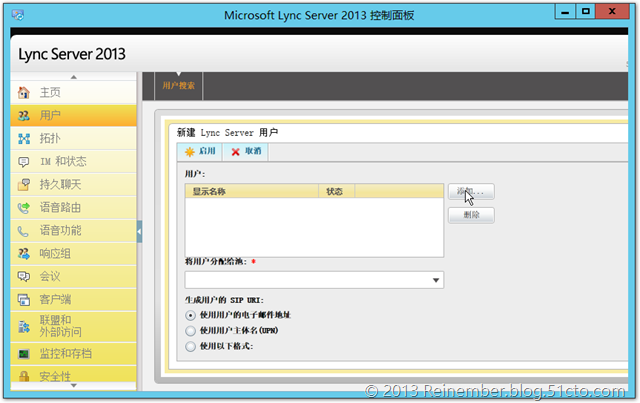640x403 pixels.
Task: Select 使用用户的电子邮件地址 radio option
Action: [x=191, y=315]
